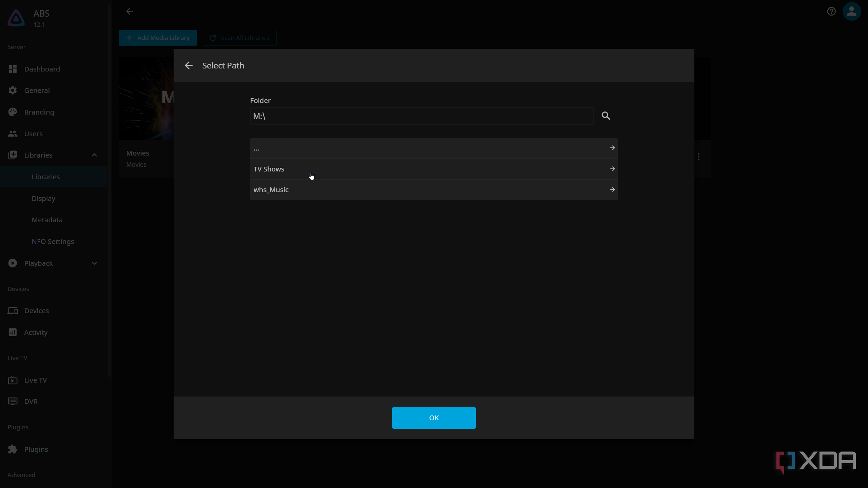This screenshot has height=488, width=868.
Task: Click the back arrow beside Select Path
Action: click(189, 65)
